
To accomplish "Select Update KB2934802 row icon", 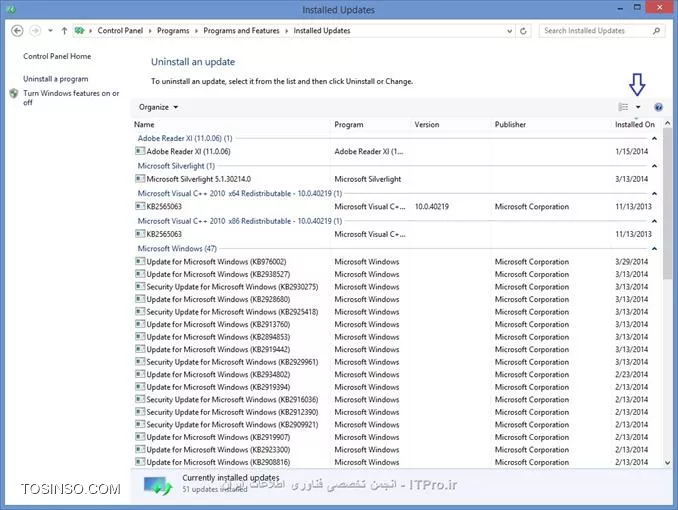I will coord(140,374).
